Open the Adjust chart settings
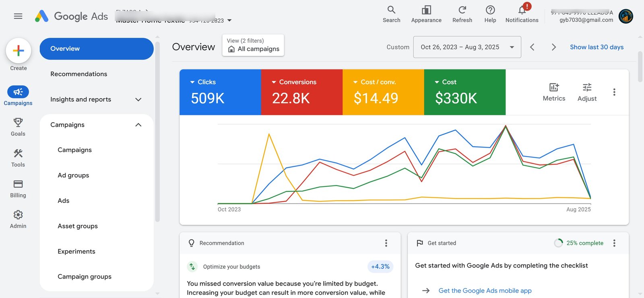The image size is (644, 298). (x=587, y=92)
